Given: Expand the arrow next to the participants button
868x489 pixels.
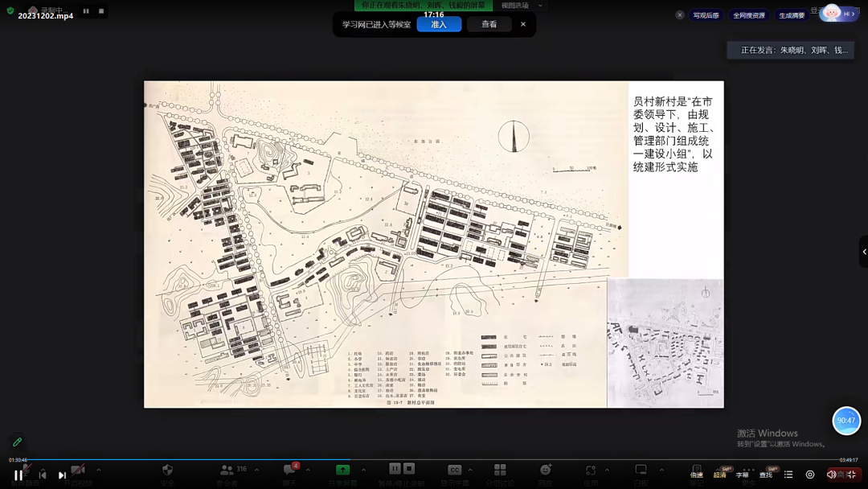Looking at the screenshot, I should coord(256,471).
